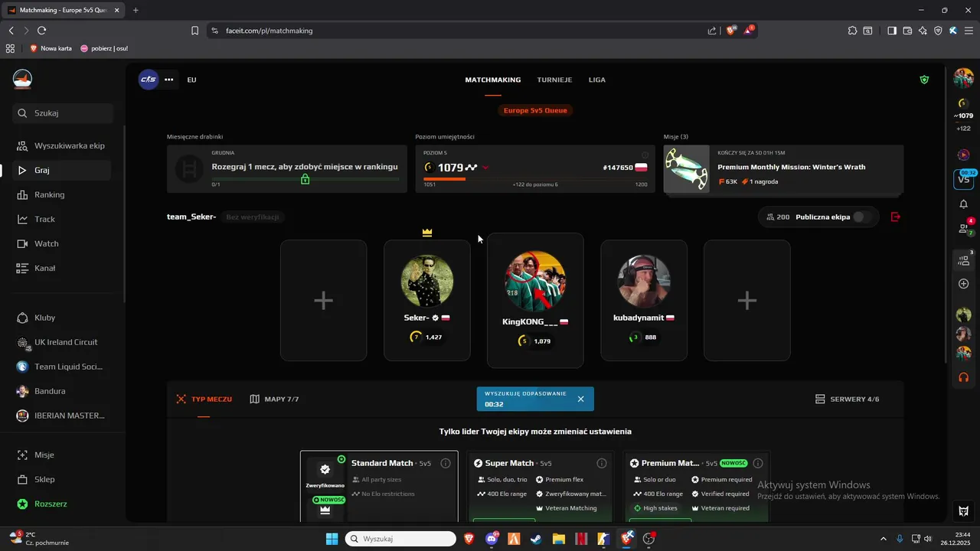Click the VS match timer icon
Image resolution: width=980 pixels, height=551 pixels.
963,178
